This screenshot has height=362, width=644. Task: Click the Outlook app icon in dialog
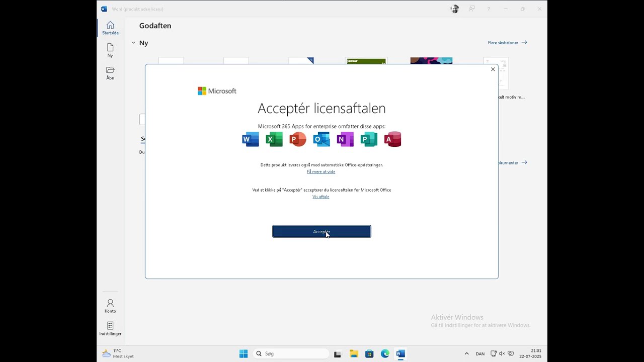321,139
